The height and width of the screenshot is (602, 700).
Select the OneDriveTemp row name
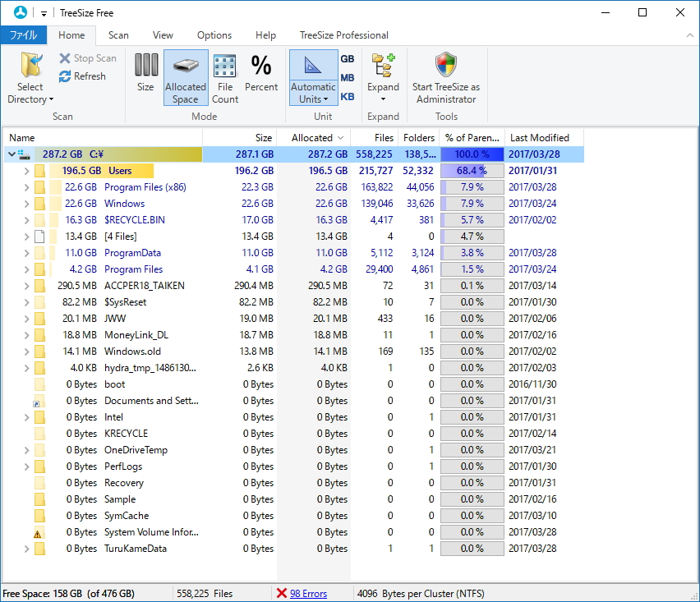point(136,450)
